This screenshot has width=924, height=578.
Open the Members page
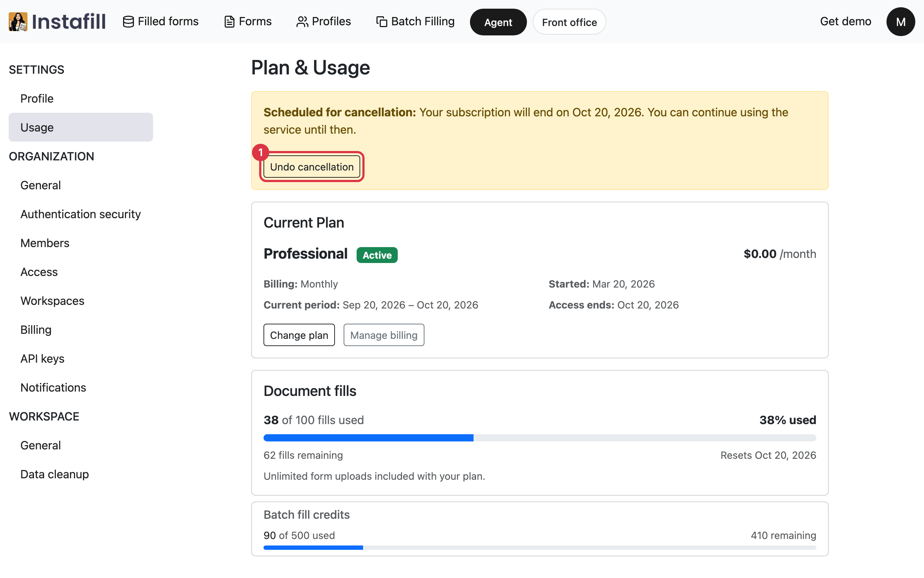point(80,243)
